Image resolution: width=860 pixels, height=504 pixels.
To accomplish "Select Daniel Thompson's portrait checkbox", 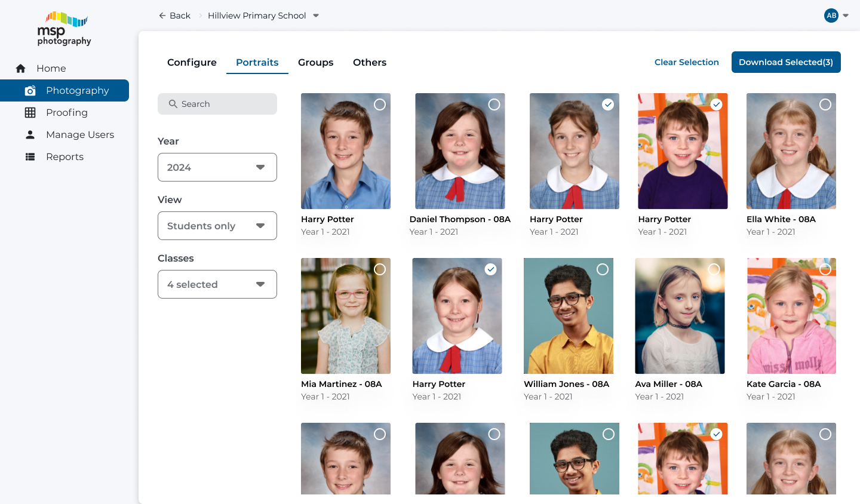I will [494, 105].
